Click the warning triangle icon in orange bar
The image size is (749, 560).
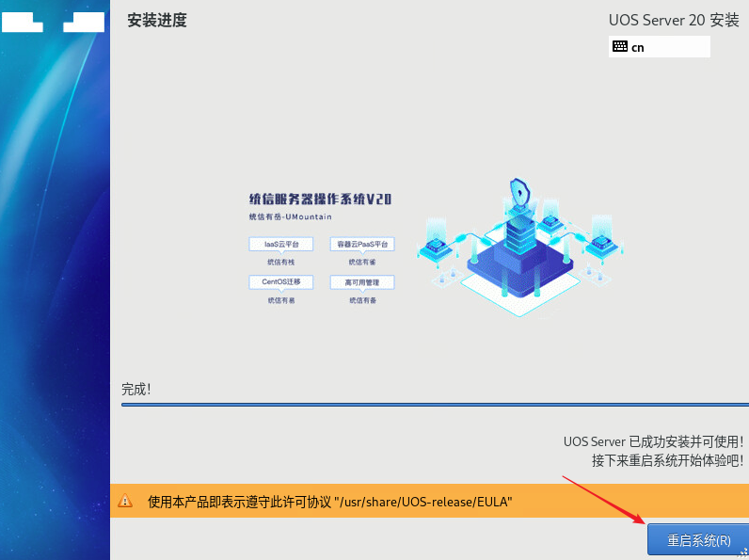point(125,501)
